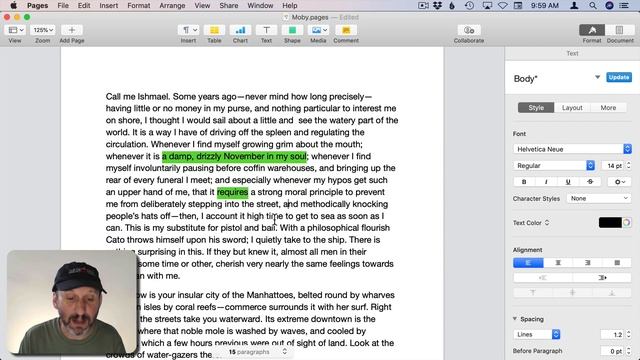This screenshot has height=360, width=640.
Task: Open Character Styles None dropdown
Action: tap(599, 198)
